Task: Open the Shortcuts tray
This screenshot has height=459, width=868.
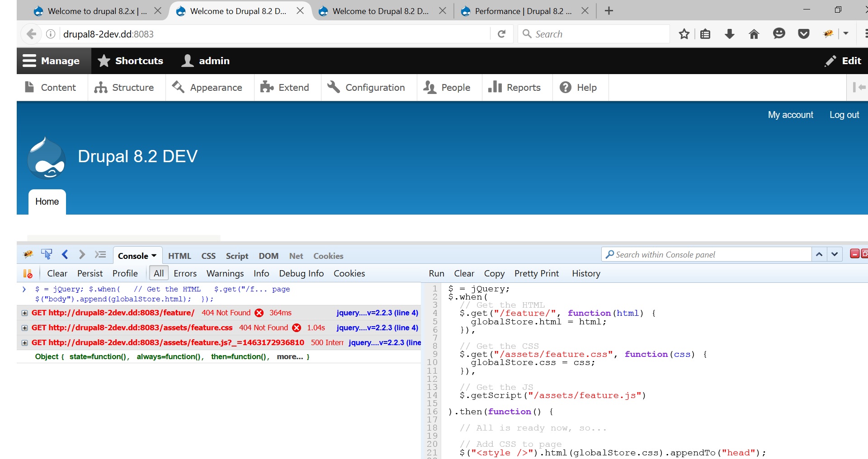Action: point(130,61)
